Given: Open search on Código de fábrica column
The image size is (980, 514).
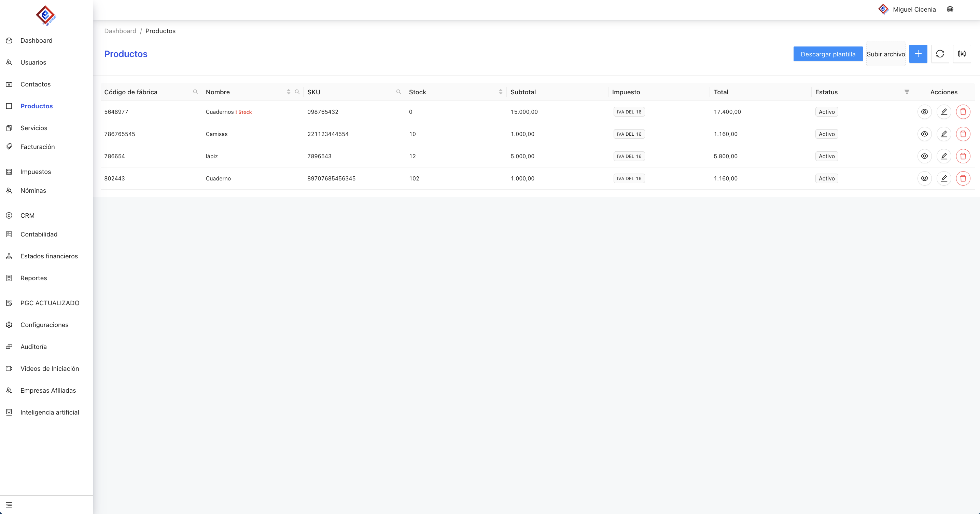Looking at the screenshot, I should pyautogui.click(x=196, y=92).
